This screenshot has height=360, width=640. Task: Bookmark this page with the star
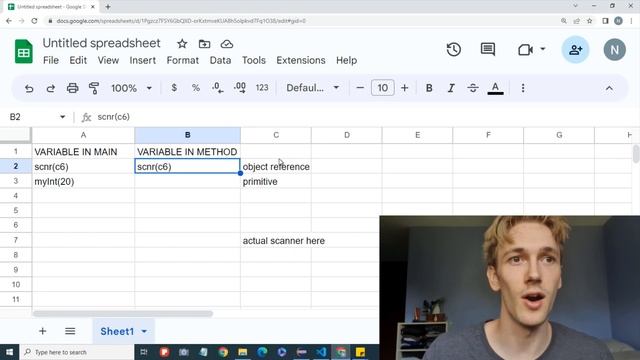click(x=589, y=21)
